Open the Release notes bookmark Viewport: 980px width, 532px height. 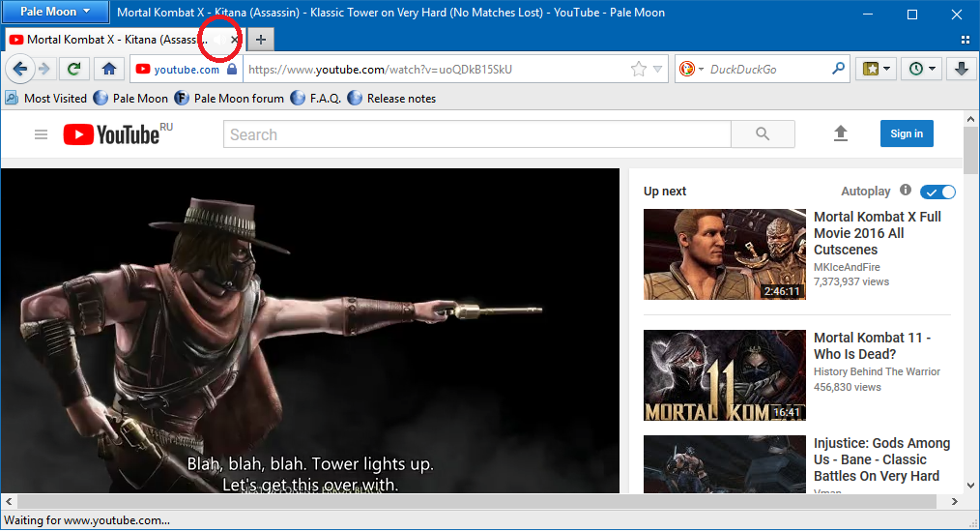tap(391, 99)
